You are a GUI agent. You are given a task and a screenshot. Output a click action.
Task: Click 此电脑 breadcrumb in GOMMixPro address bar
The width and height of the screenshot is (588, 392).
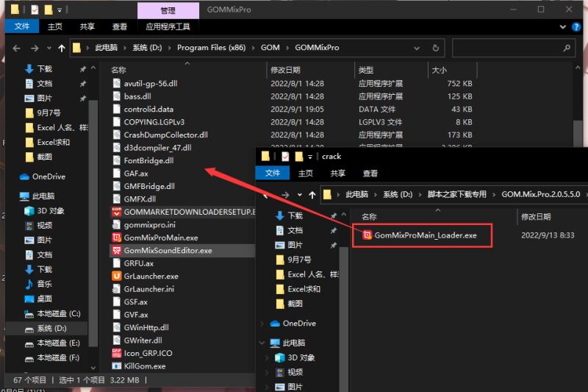pos(106,48)
